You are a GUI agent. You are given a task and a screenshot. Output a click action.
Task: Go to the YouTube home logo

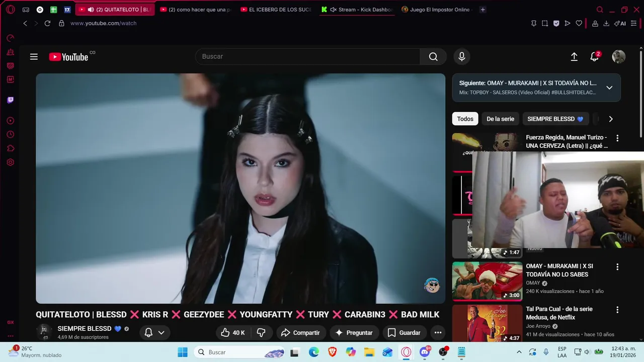69,57
